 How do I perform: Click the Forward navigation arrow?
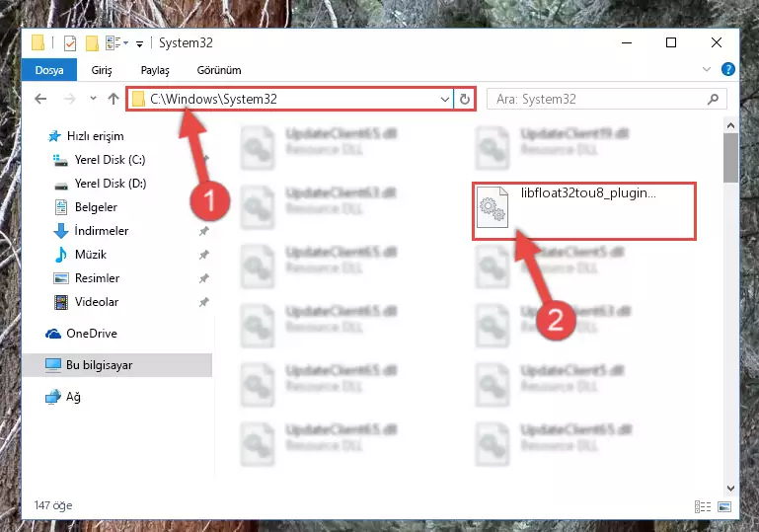(70, 100)
